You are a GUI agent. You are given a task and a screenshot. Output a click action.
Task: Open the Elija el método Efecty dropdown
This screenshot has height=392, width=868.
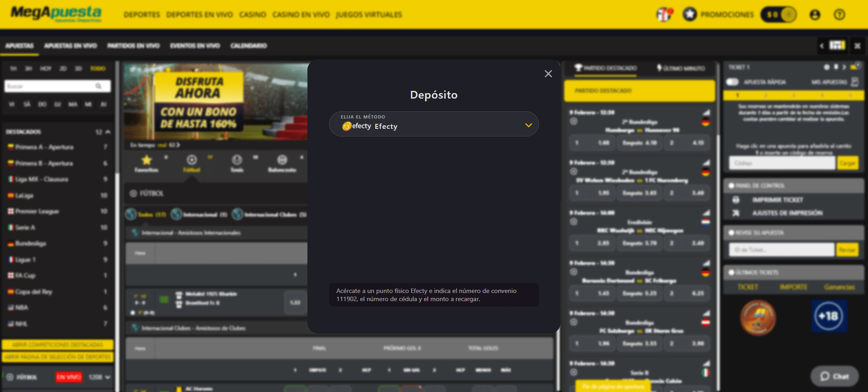click(434, 124)
